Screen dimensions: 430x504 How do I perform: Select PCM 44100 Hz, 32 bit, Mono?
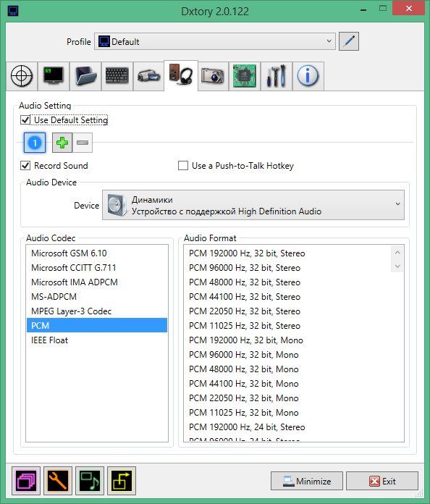(x=287, y=384)
